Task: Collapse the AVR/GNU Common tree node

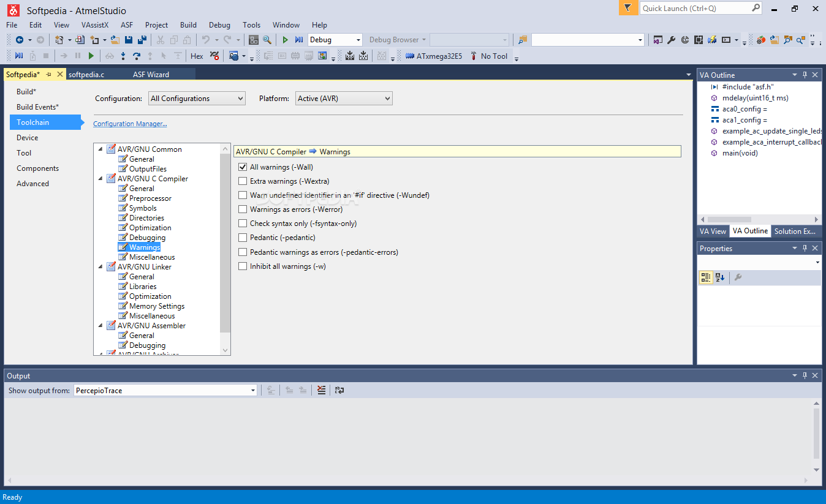Action: (100, 149)
